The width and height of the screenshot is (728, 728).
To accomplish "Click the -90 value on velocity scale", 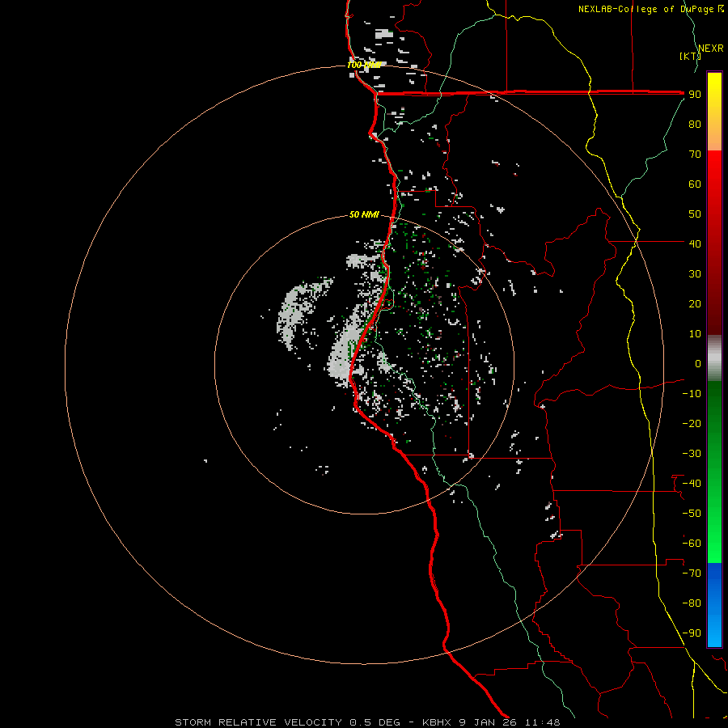I will 692,633.
